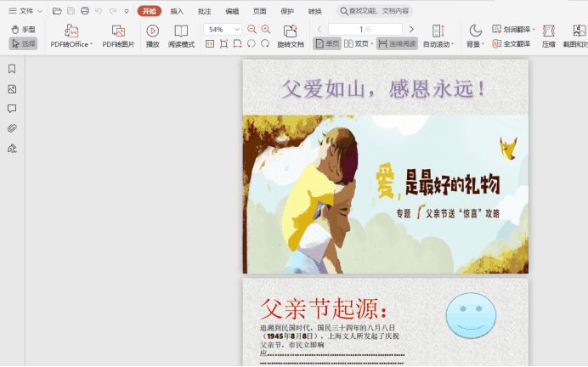Viewport: 588px width, 367px height.
Task: Click the 背景 moon icon
Action: point(475,31)
